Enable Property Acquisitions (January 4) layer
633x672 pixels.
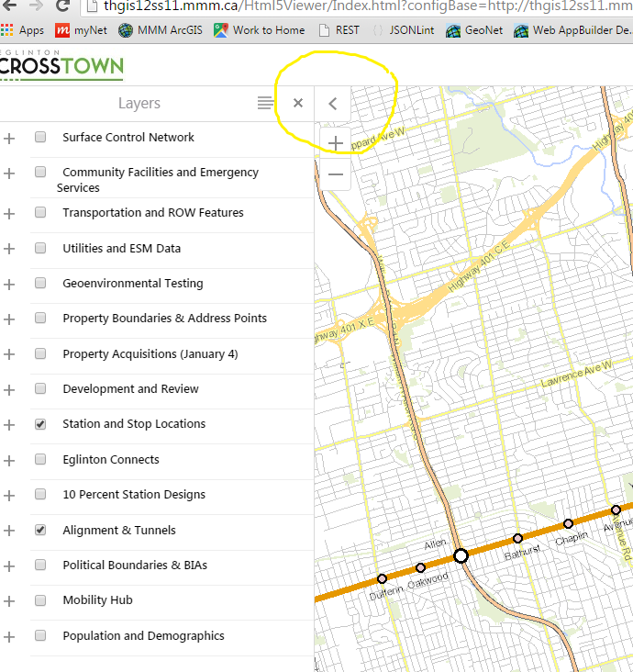point(40,353)
